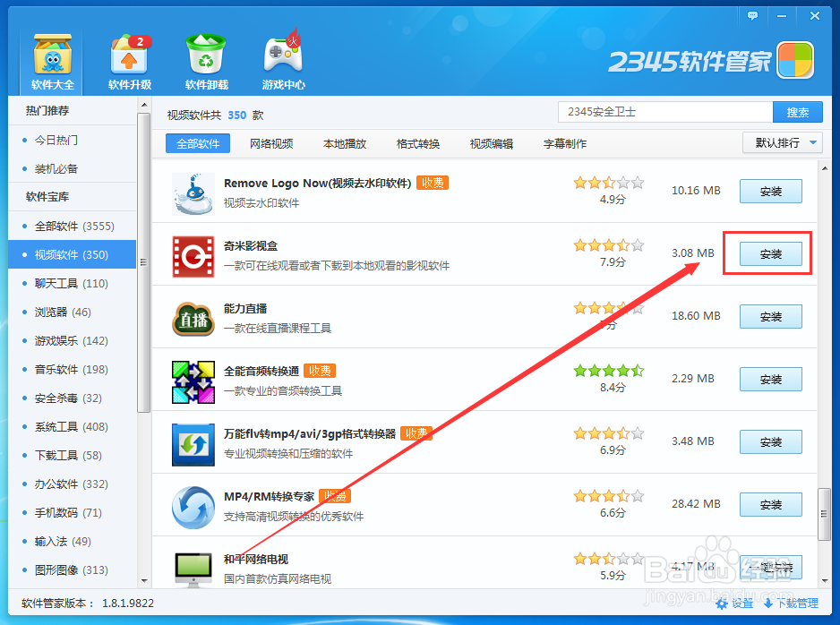The height and width of the screenshot is (625, 840).
Task: Open the 和平网络电视 title link
Action: click(x=256, y=559)
